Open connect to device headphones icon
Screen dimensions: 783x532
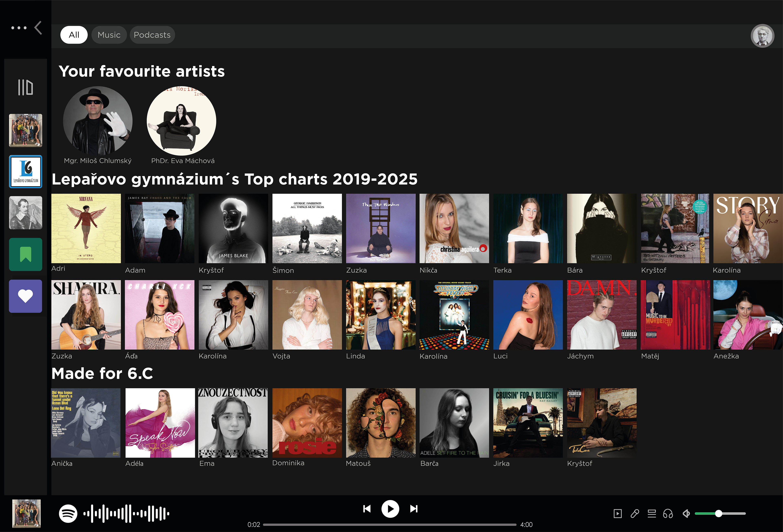668,513
